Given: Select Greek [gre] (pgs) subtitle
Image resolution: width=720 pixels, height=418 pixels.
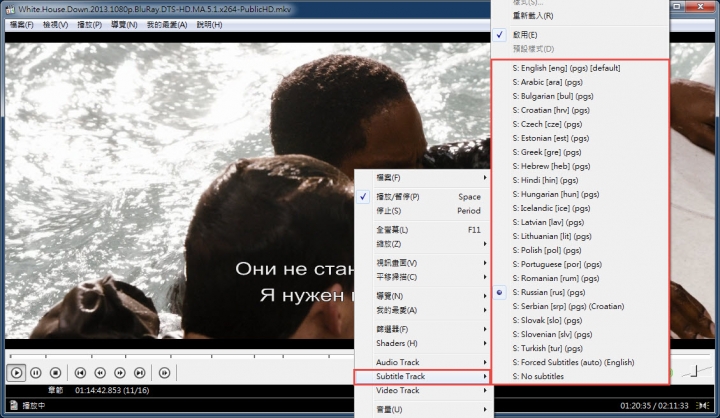Looking at the screenshot, I should coord(580,152).
